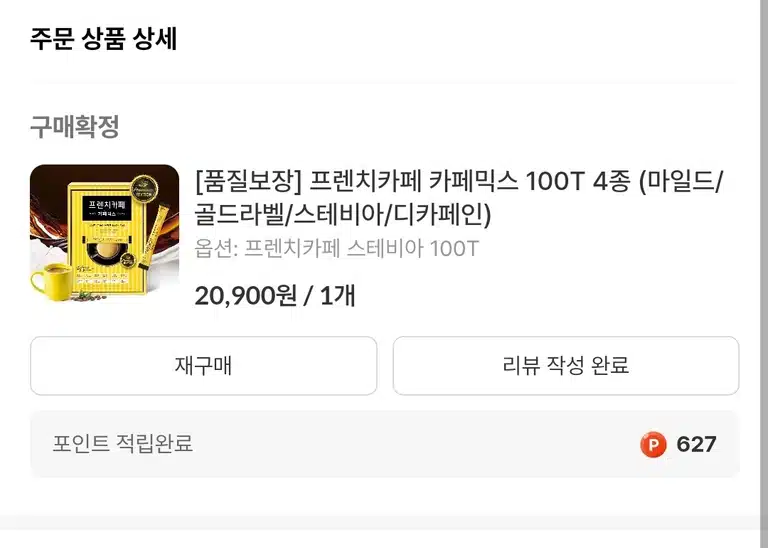Click the 20,900원 price text

coord(245,296)
